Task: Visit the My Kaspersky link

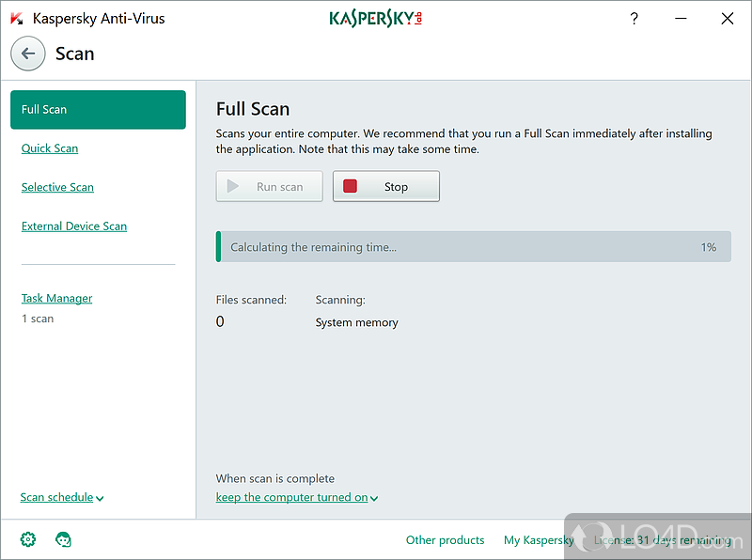Action: 539,540
